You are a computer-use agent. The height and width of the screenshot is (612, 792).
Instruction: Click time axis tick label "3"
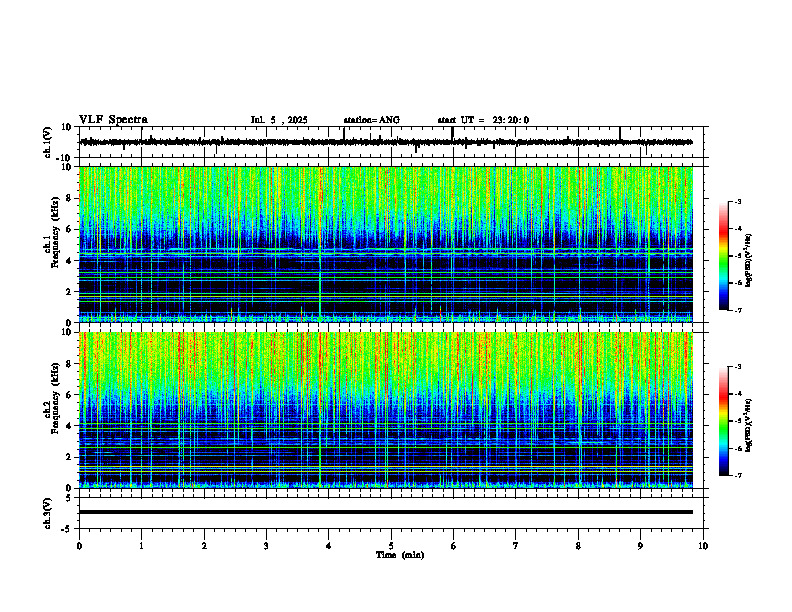pos(266,546)
